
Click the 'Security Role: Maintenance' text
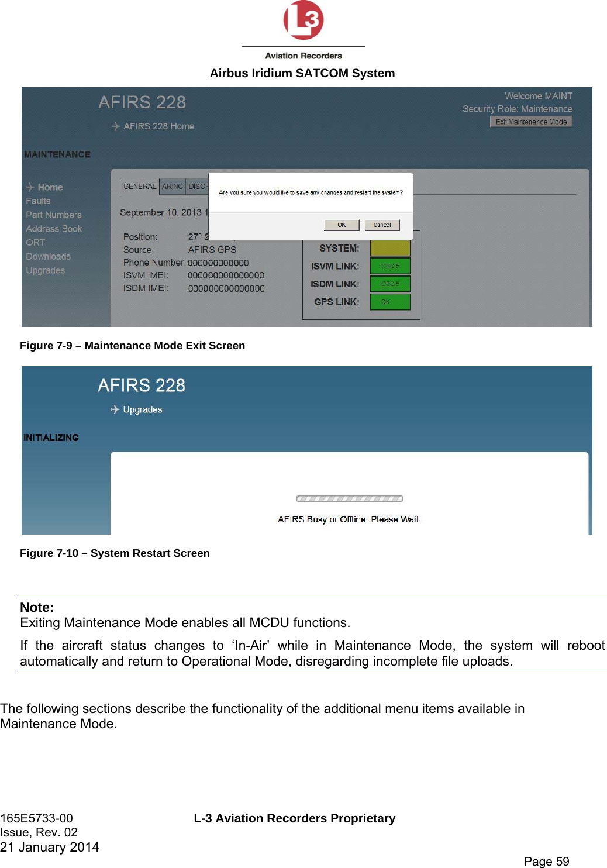518,109
